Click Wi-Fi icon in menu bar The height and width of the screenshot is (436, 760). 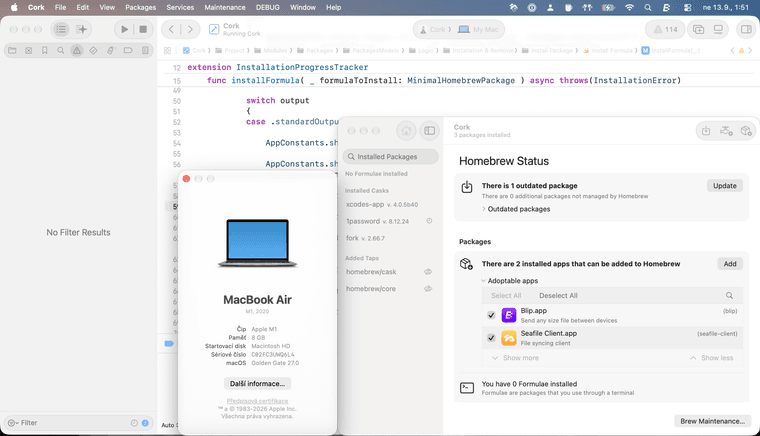pos(630,7)
